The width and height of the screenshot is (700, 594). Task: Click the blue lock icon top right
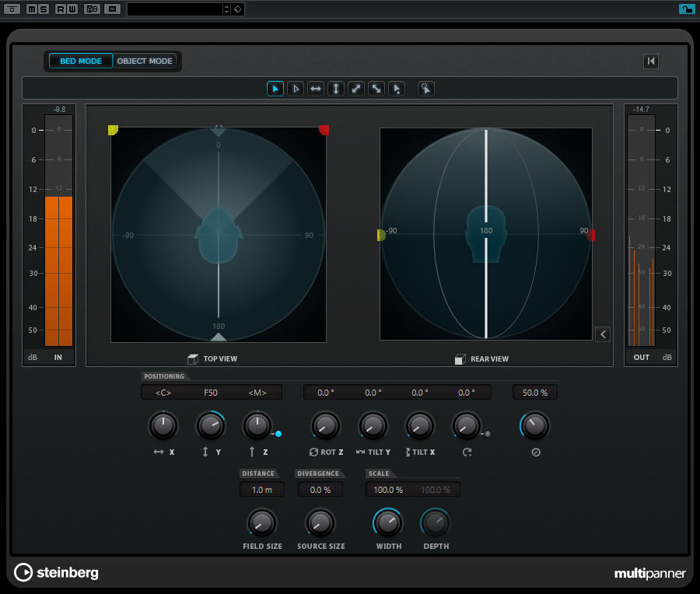tap(686, 9)
